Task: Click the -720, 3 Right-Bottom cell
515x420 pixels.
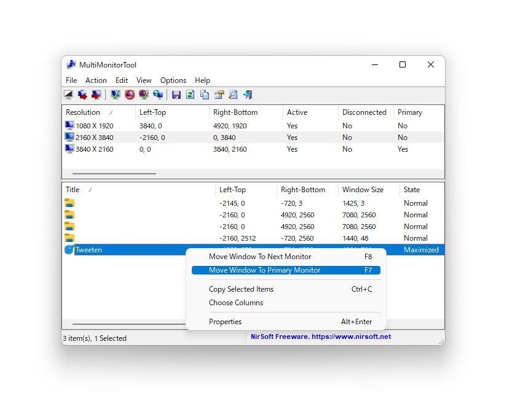Action: [x=292, y=203]
